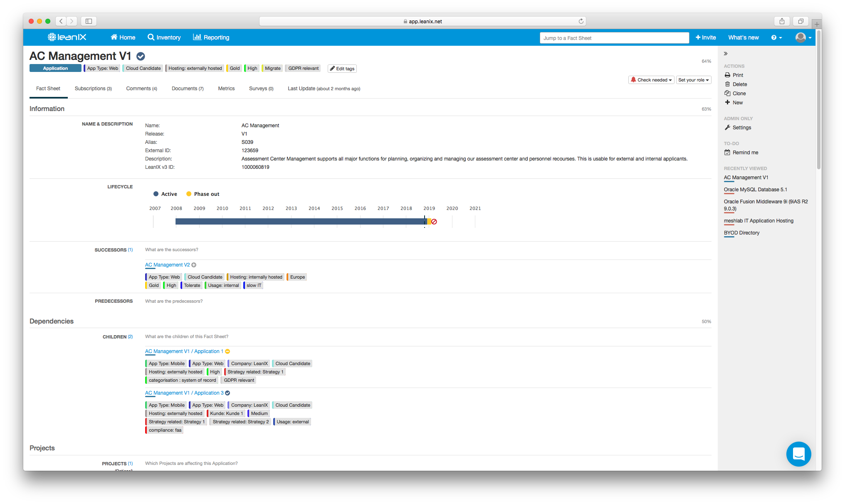Image resolution: width=845 pixels, height=504 pixels.
Task: Open the Last Update tab
Action: [x=324, y=89]
